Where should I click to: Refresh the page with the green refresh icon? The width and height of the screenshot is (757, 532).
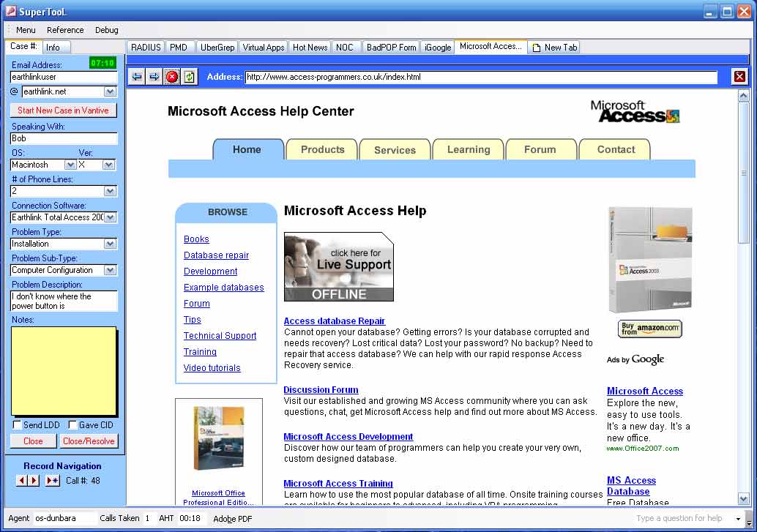[189, 77]
